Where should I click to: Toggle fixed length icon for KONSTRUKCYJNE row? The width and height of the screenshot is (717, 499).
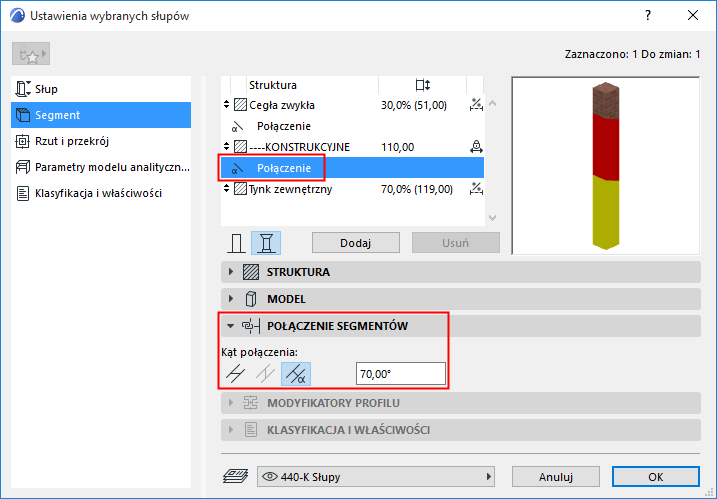point(476,147)
